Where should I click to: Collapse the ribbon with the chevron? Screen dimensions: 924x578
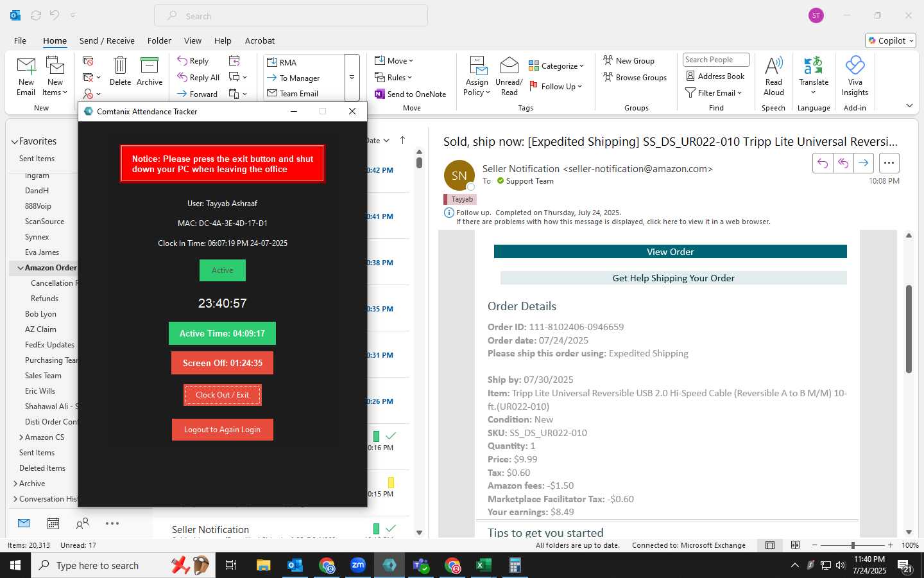909,105
